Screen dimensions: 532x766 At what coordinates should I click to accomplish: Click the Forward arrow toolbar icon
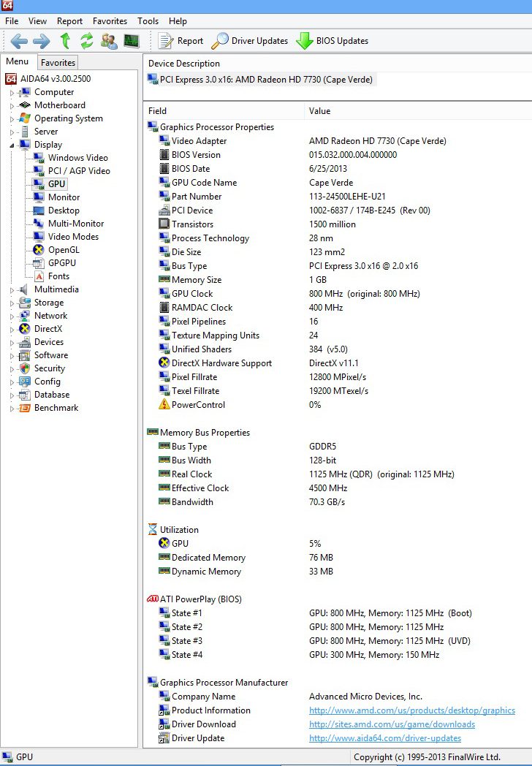pyautogui.click(x=42, y=41)
